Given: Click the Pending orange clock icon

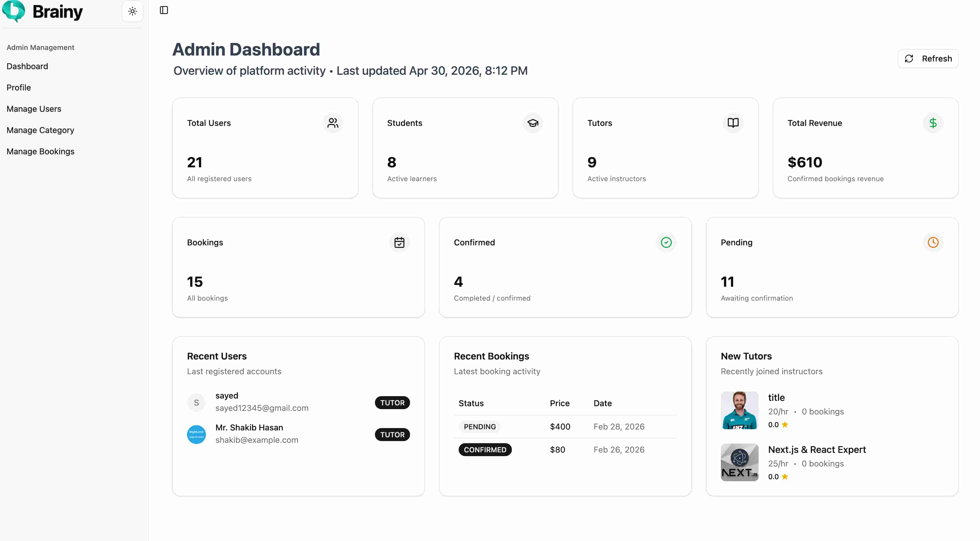Looking at the screenshot, I should (933, 242).
